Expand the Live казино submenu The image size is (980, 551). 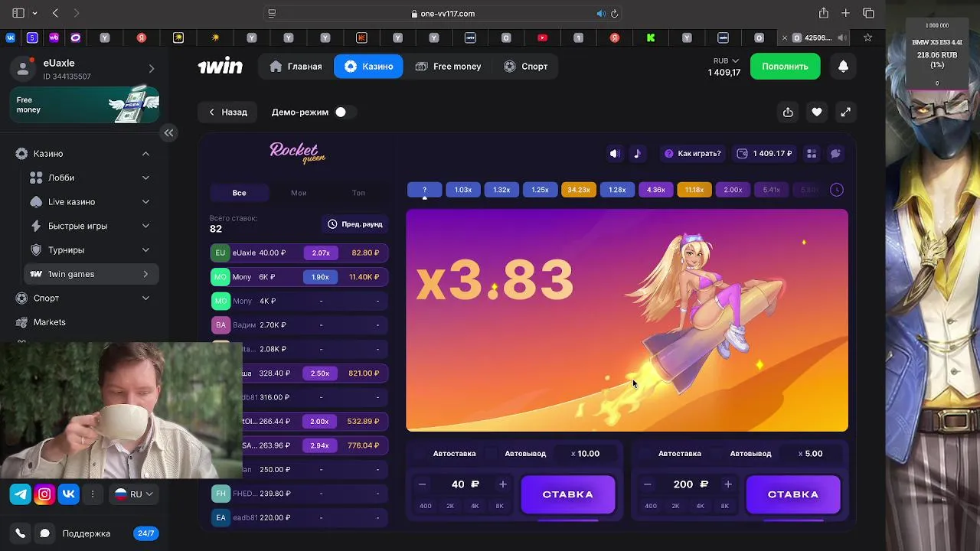[145, 202]
